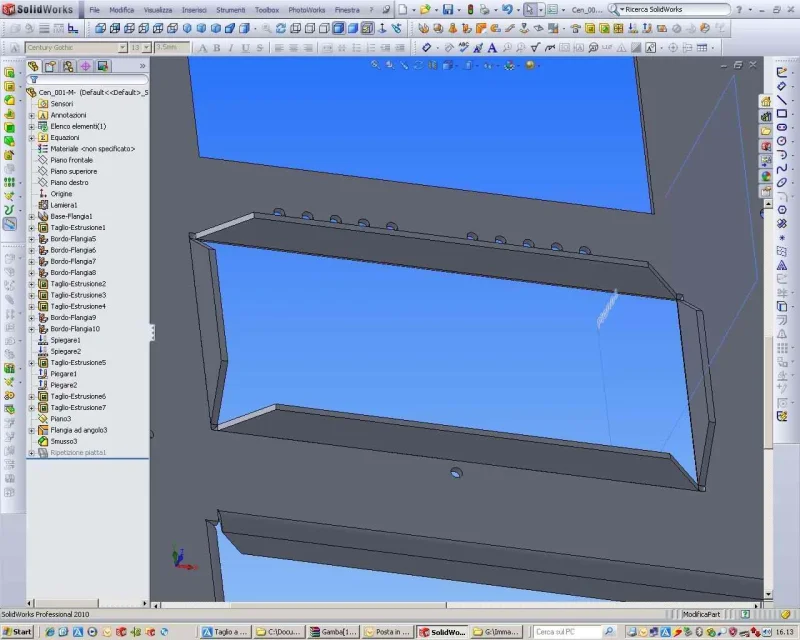This screenshot has height=640, width=800.
Task: Click the Italic formatting icon
Action: tap(231, 48)
